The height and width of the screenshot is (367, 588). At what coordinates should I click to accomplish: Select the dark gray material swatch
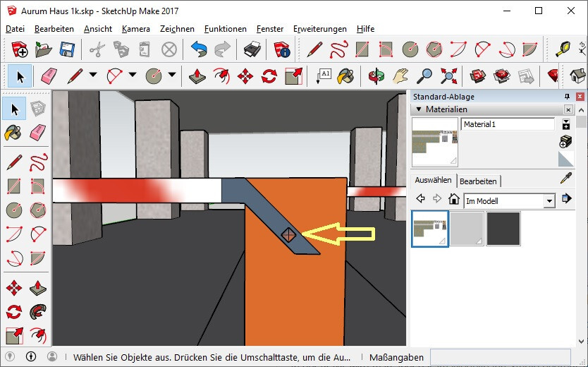click(x=503, y=229)
